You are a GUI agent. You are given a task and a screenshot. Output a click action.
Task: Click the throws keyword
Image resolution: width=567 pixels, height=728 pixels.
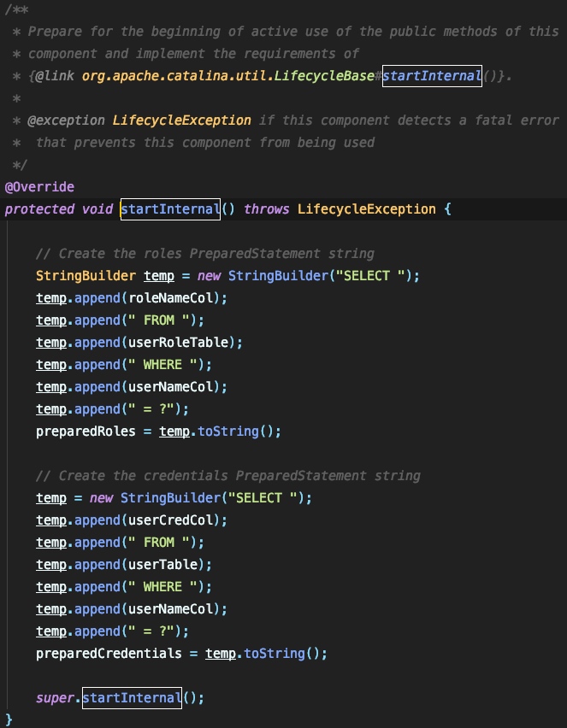tap(267, 209)
